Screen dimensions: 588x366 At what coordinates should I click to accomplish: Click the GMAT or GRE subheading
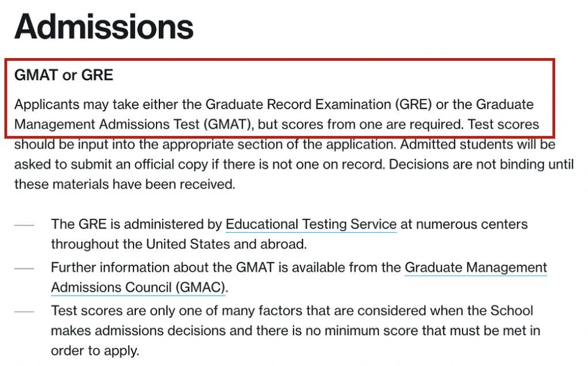(64, 75)
